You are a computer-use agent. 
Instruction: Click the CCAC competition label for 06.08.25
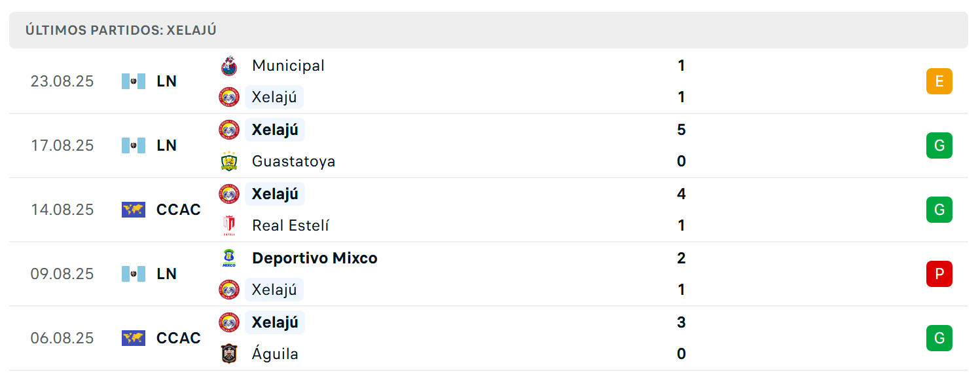(x=179, y=338)
